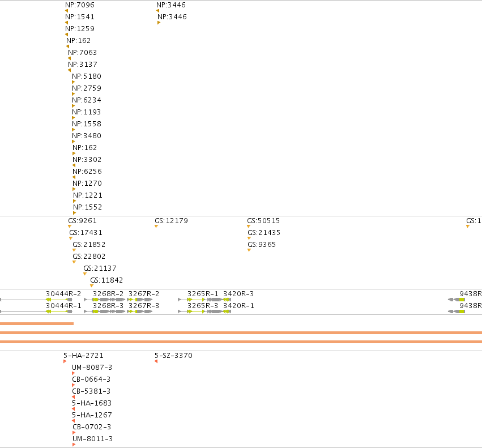Image resolution: width=482 pixels, height=448 pixels.
Task: Select the 3265R-1 transcript label
Action: [x=203, y=293]
